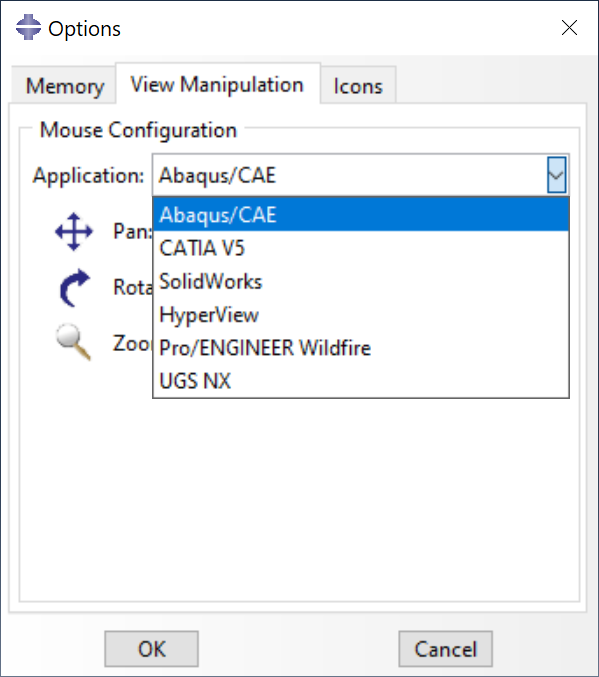Image resolution: width=599 pixels, height=677 pixels.
Task: Click the Zoom magnifying glass icon
Action: coord(74,342)
